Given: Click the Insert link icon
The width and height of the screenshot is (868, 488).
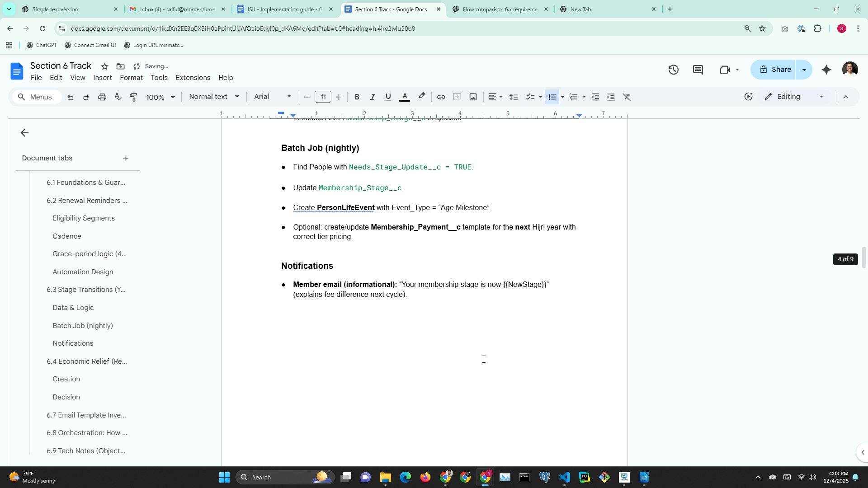Looking at the screenshot, I should point(441,97).
